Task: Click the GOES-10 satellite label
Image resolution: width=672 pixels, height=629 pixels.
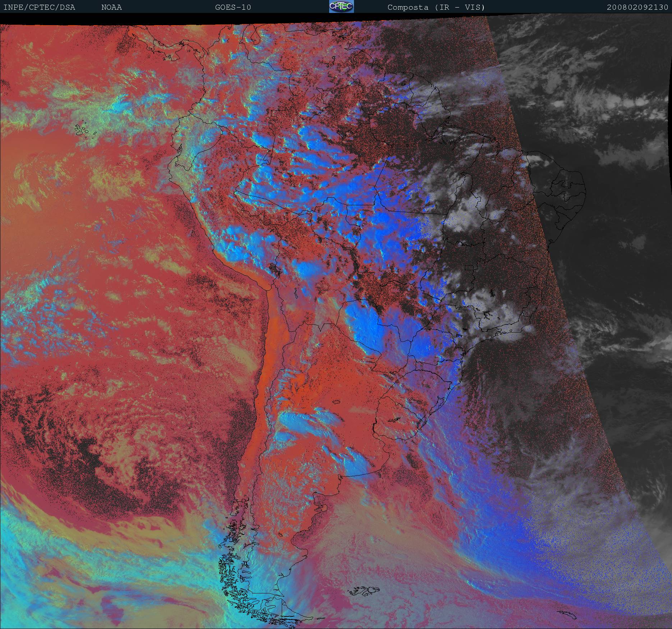Action: (x=233, y=7)
